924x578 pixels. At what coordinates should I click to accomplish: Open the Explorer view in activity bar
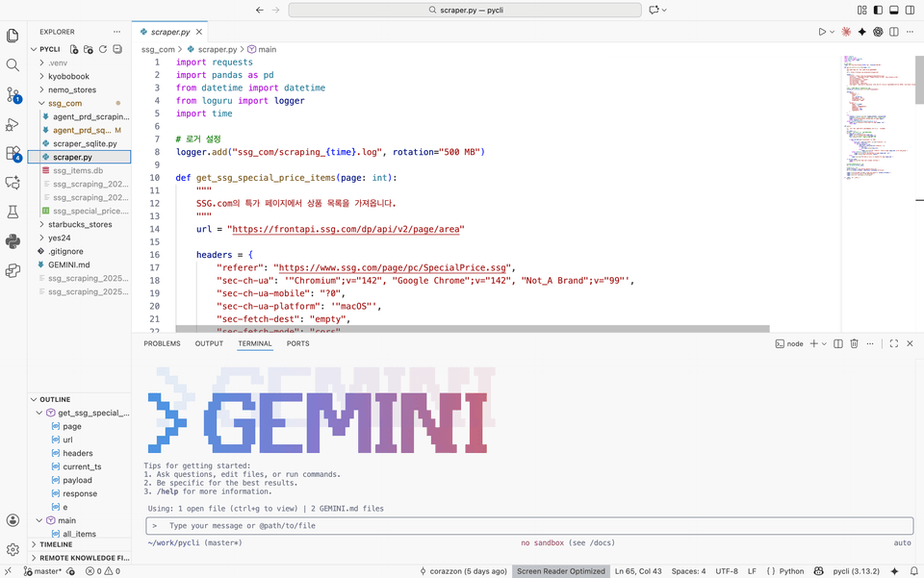click(13, 36)
